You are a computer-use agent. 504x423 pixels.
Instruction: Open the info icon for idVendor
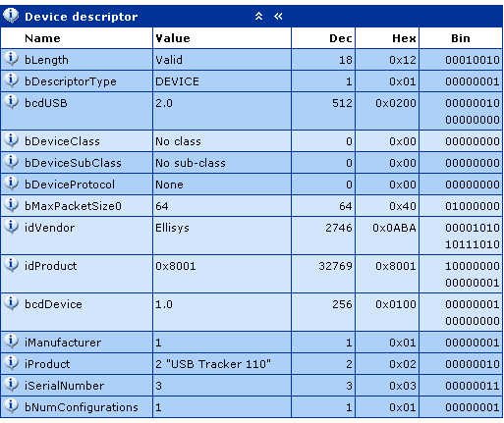click(x=11, y=227)
